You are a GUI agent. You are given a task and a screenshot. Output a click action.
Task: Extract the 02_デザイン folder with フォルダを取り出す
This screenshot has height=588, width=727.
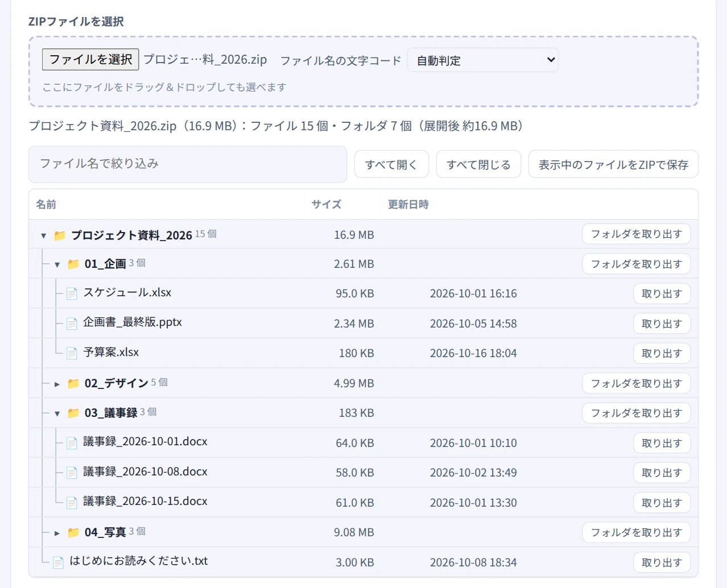point(636,383)
